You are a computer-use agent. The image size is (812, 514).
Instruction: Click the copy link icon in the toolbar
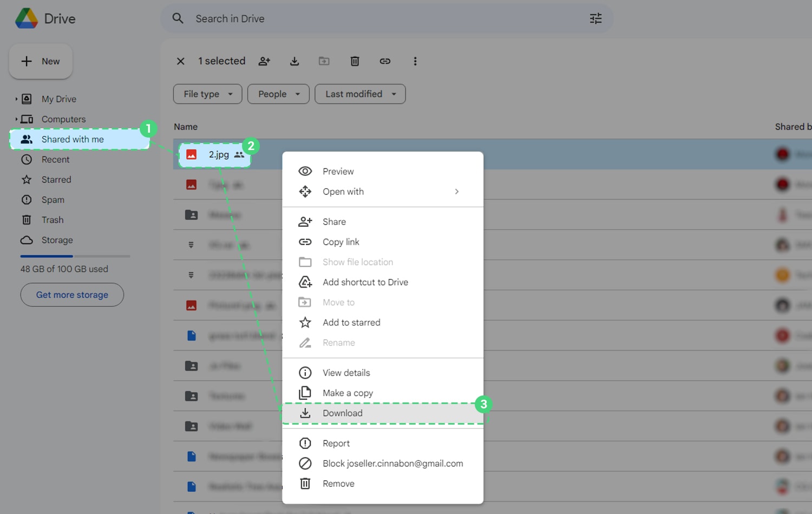click(385, 61)
